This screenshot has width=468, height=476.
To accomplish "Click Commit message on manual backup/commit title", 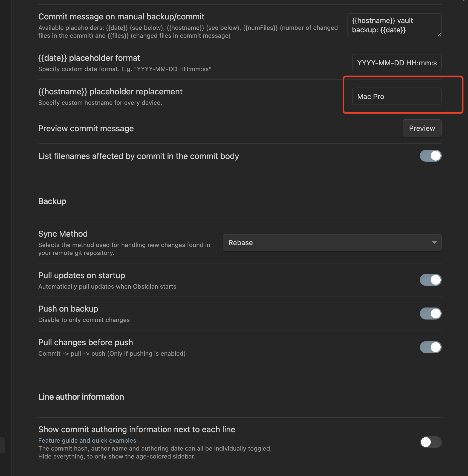I will pos(121,17).
